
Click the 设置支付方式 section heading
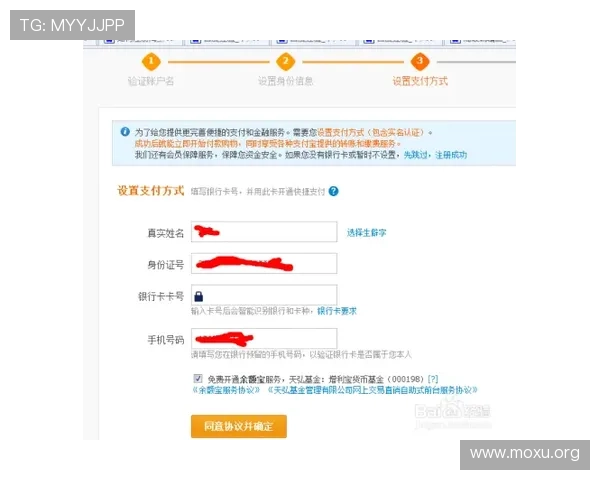[151, 190]
